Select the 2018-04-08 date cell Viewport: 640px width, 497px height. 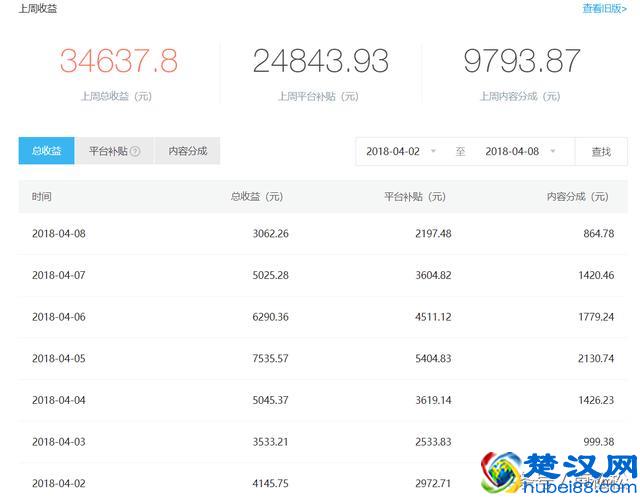pos(59,233)
